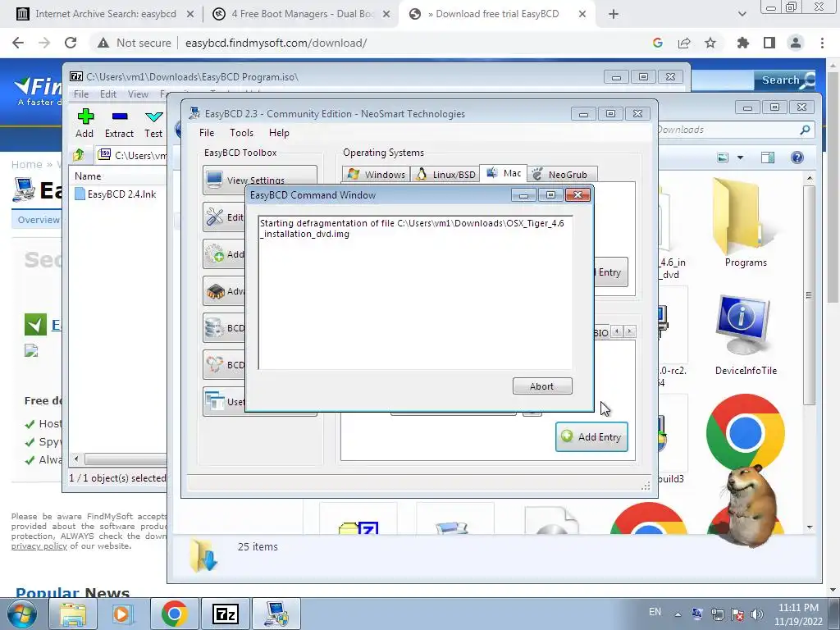Viewport: 840px width, 630px height.
Task: Click the green Add Entry button
Action: [591, 436]
